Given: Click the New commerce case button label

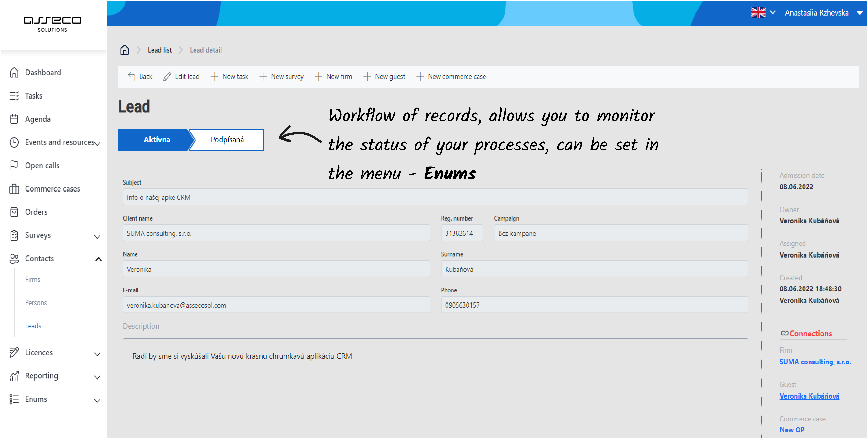Looking at the screenshot, I should pyautogui.click(x=457, y=77).
